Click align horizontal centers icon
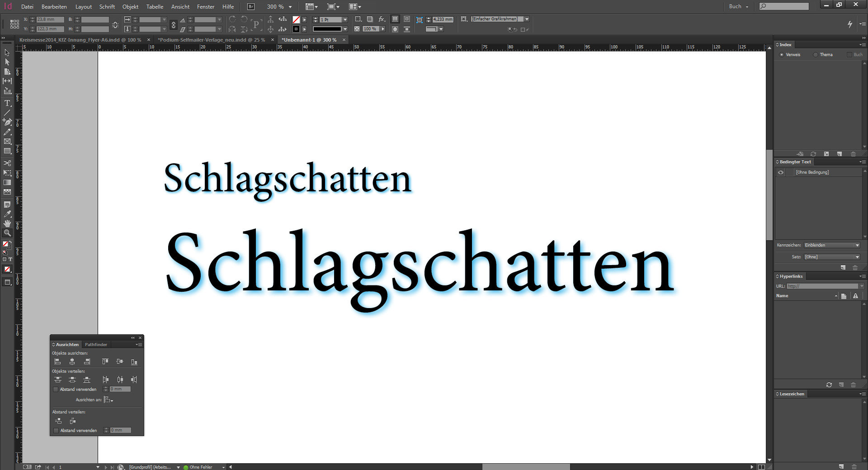This screenshot has width=868, height=470. pyautogui.click(x=72, y=361)
